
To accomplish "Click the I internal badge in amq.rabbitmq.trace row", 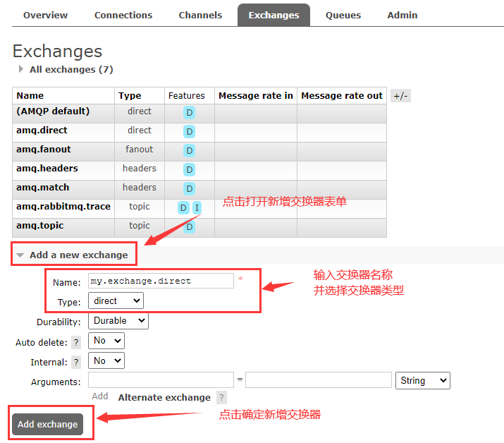I will point(197,208).
